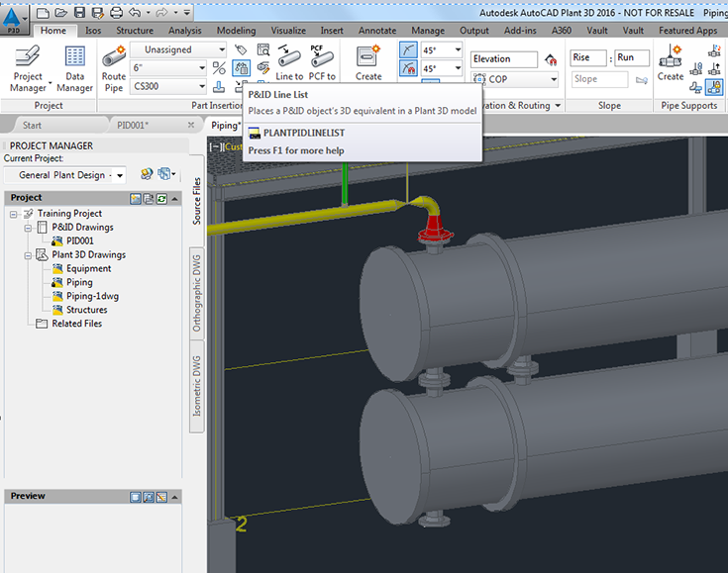Click the slope direction icon

(x=642, y=80)
